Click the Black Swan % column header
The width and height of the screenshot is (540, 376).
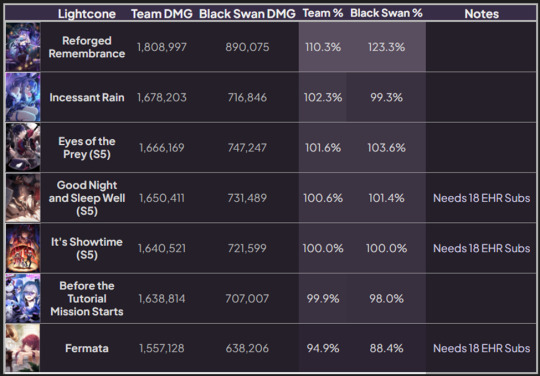pos(386,13)
